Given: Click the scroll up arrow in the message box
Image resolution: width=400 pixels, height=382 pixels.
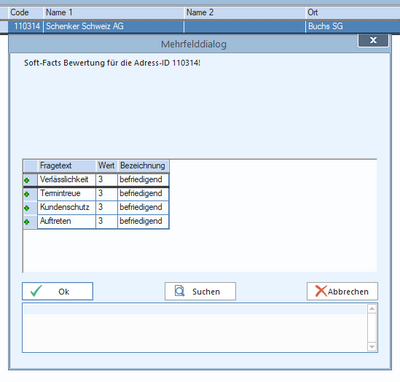Looking at the screenshot, I should [x=372, y=309].
